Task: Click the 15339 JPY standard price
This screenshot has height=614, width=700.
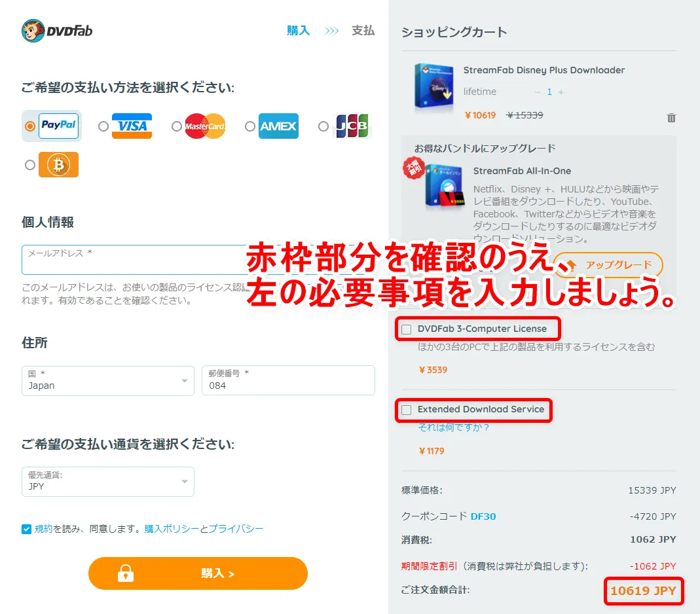Action: (x=652, y=490)
